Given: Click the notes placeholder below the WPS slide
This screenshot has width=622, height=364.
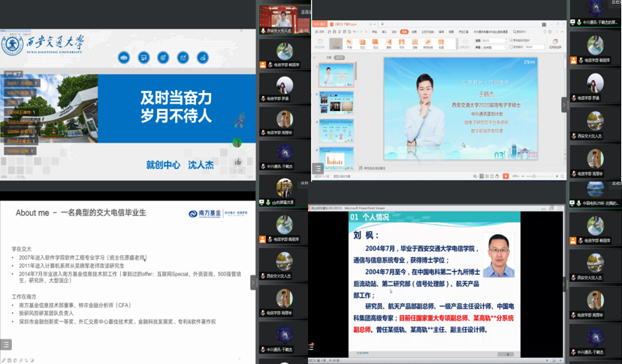Looking at the screenshot, I should pos(374,168).
